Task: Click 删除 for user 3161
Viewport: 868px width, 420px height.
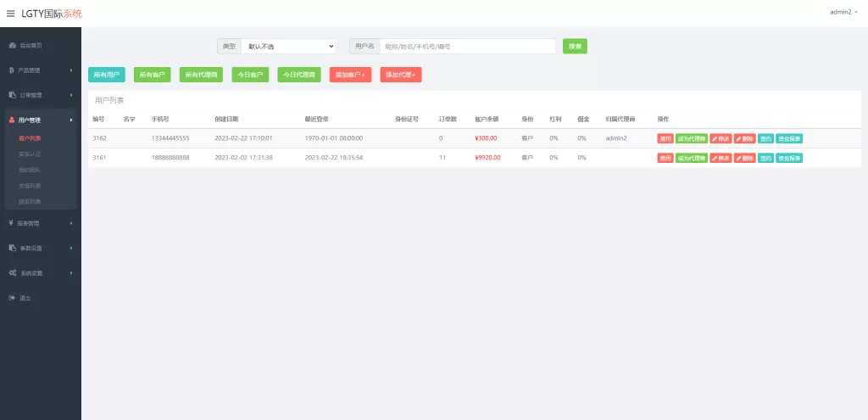Action: (x=745, y=158)
